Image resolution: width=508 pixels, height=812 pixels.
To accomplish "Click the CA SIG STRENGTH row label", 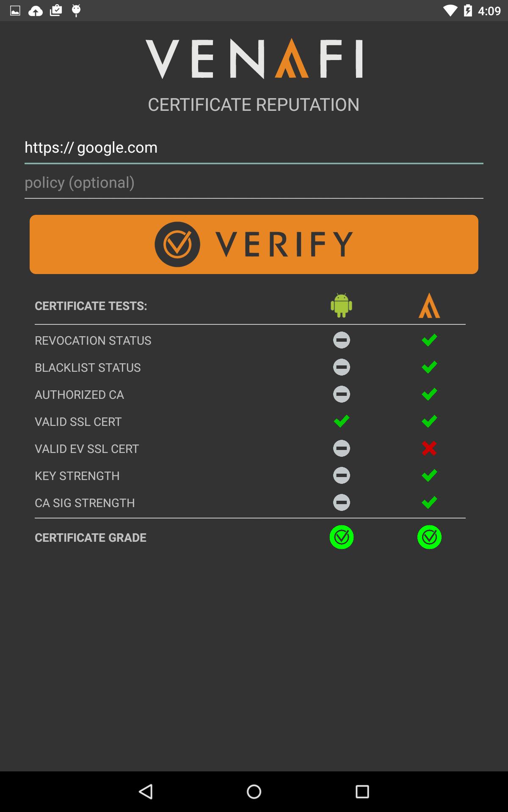I will [x=85, y=502].
